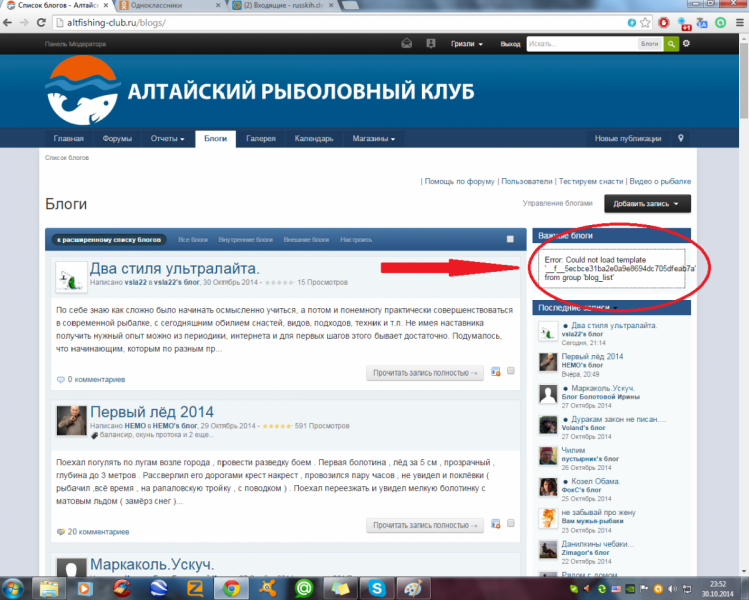Reload the page with the refresh button
Image resolution: width=749 pixels, height=600 pixels.
(42, 22)
